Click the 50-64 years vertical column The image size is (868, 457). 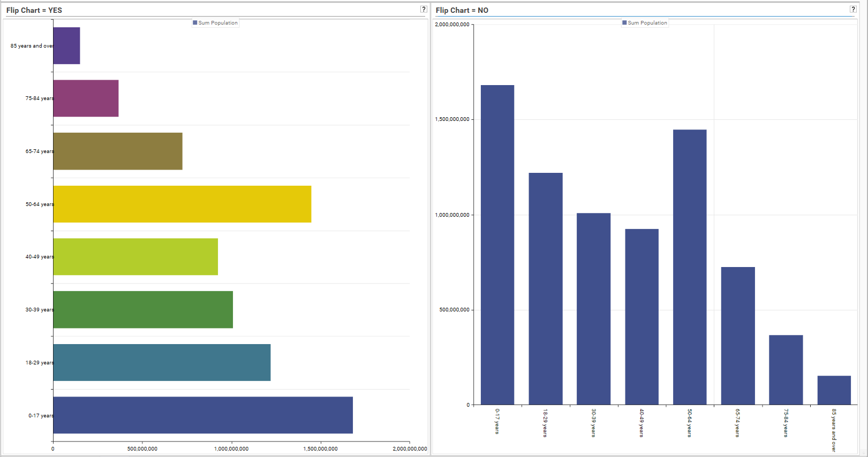click(690, 267)
